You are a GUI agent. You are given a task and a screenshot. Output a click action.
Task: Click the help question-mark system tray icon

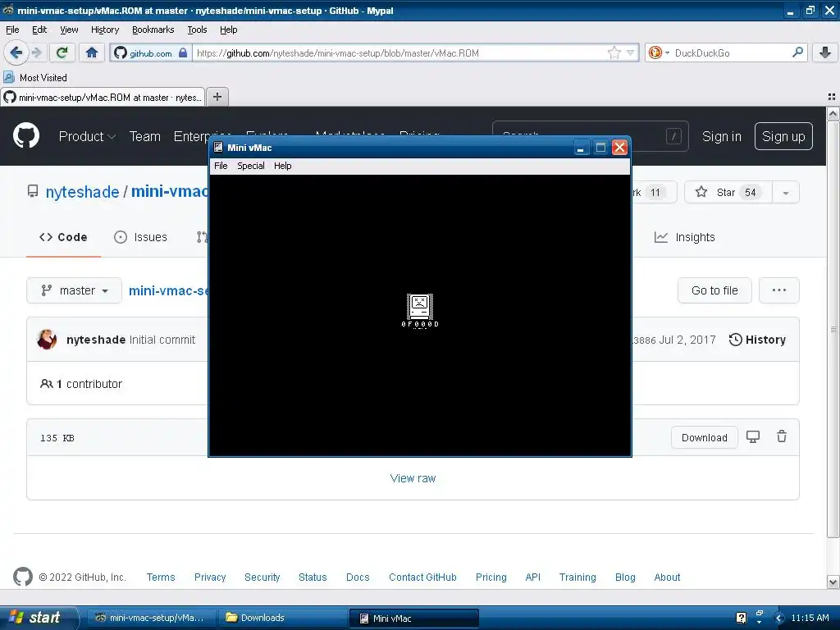click(x=742, y=618)
